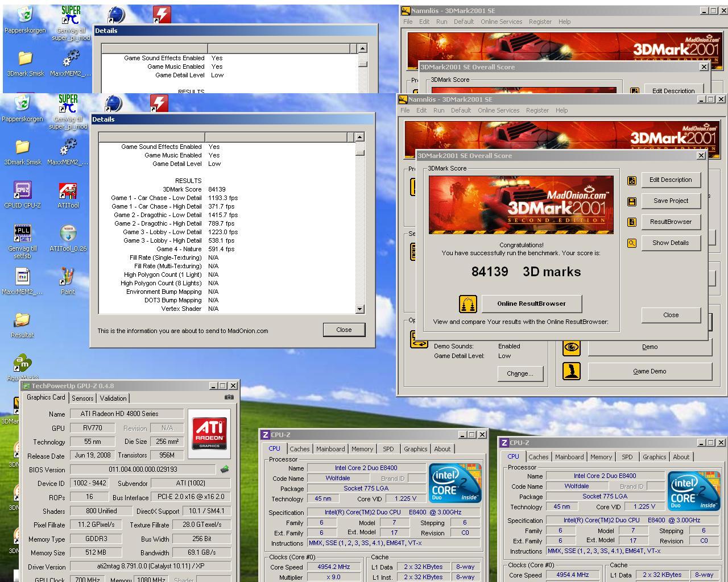Open the Paint desktop icon

click(x=68, y=281)
